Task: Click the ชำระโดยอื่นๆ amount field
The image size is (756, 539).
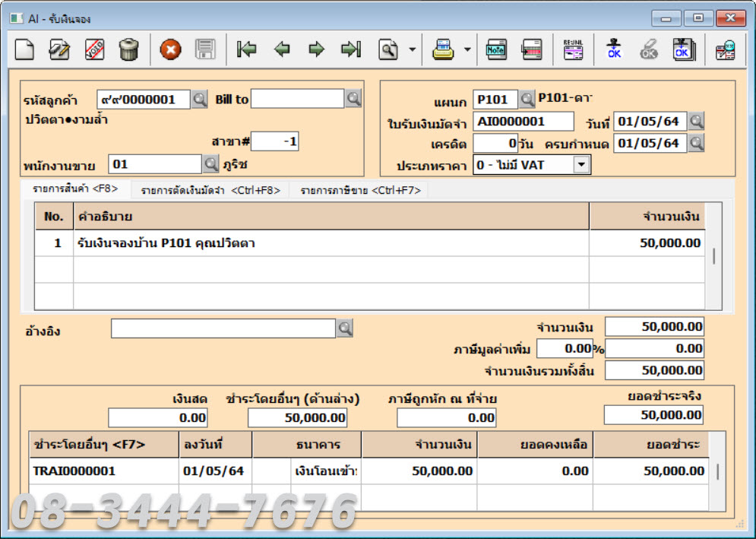Action: tap(298, 417)
